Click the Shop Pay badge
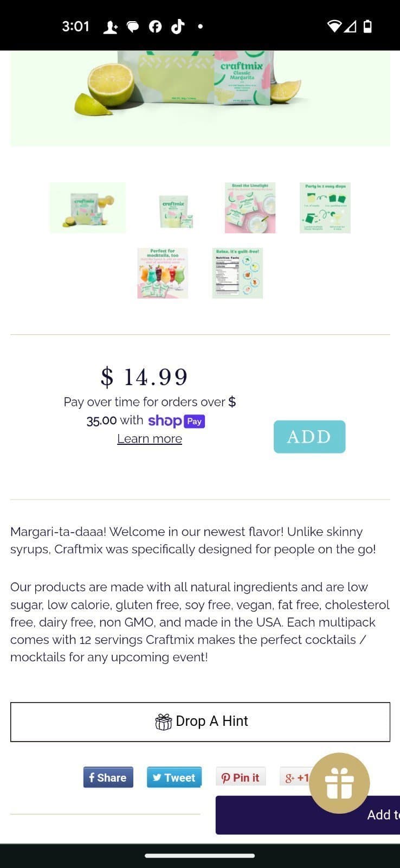The height and width of the screenshot is (868, 400). click(176, 421)
